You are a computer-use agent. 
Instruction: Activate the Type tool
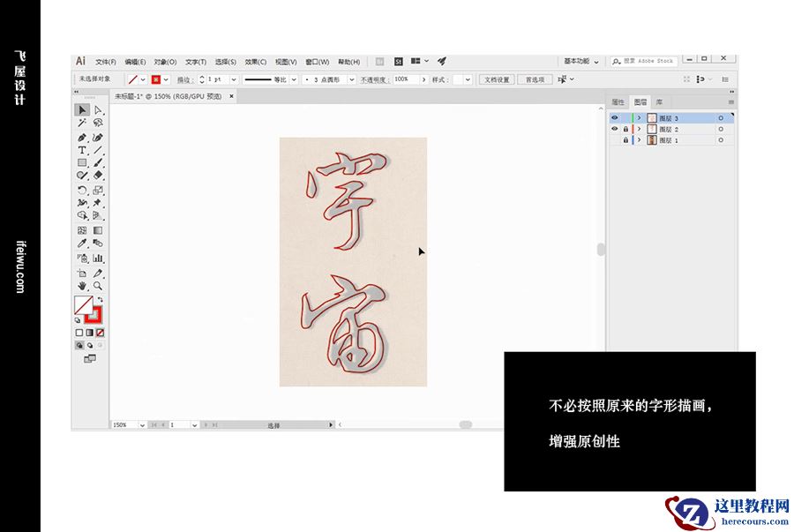(82, 149)
